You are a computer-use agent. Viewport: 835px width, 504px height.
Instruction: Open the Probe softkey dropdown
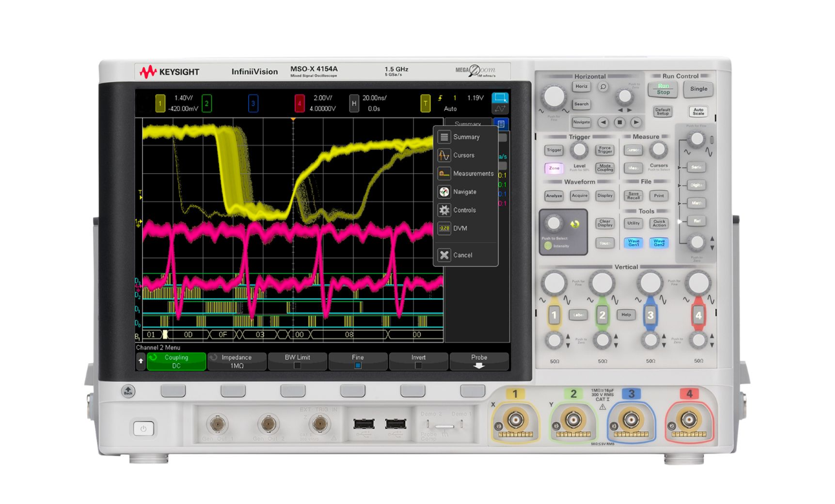478,361
